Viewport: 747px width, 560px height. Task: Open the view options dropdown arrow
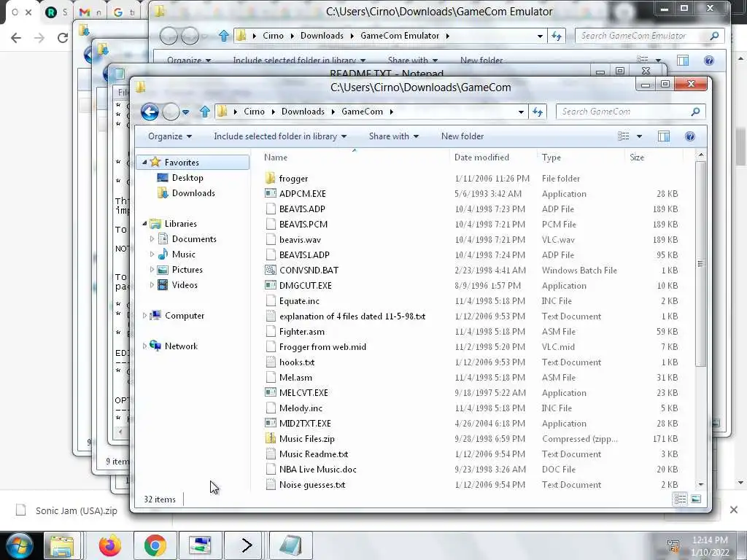click(639, 136)
